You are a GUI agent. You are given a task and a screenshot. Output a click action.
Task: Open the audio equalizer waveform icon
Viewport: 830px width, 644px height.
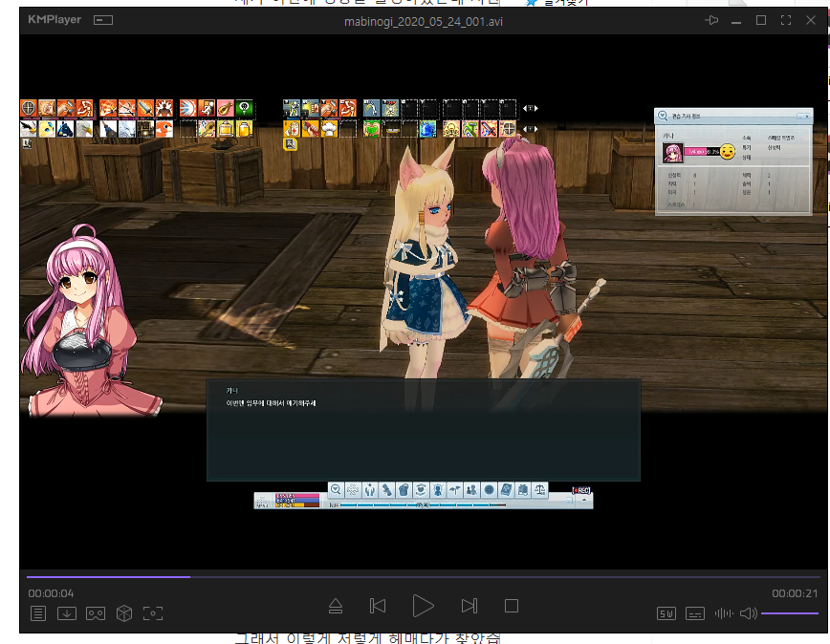724,613
